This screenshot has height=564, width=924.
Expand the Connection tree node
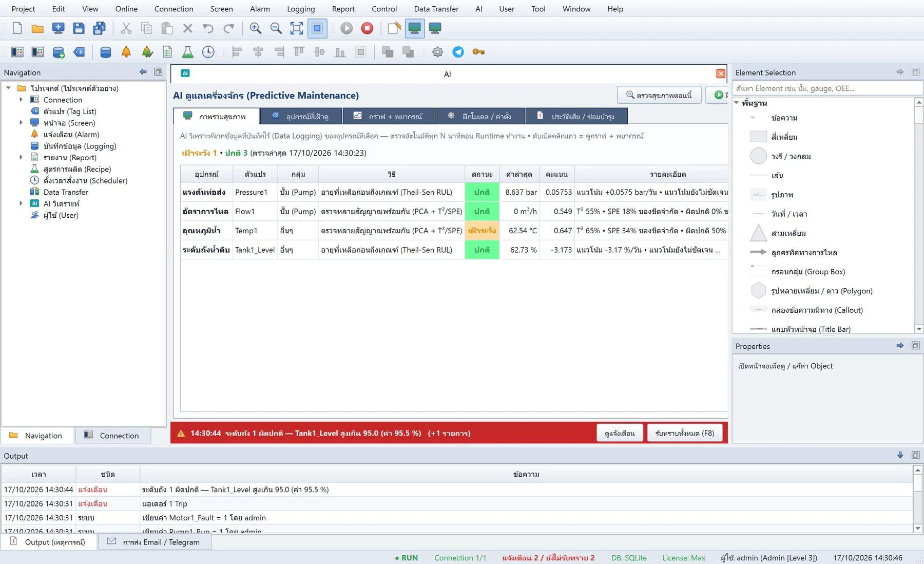[21, 100]
